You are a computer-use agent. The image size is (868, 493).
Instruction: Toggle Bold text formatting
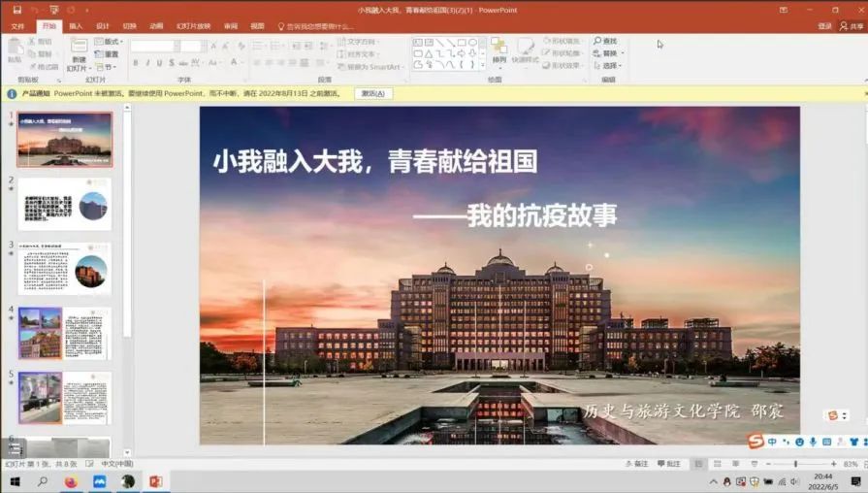click(x=135, y=63)
